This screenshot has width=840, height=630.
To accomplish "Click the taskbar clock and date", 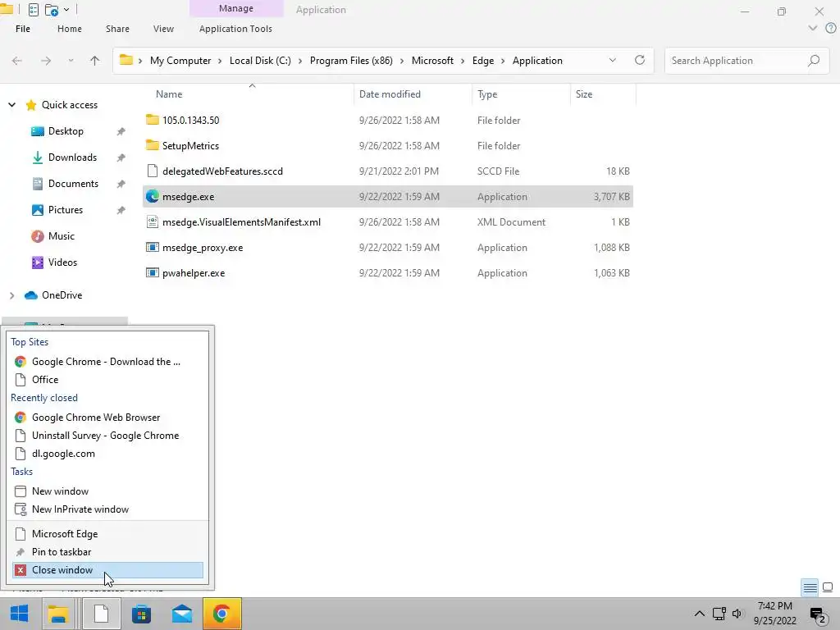I will 774,614.
